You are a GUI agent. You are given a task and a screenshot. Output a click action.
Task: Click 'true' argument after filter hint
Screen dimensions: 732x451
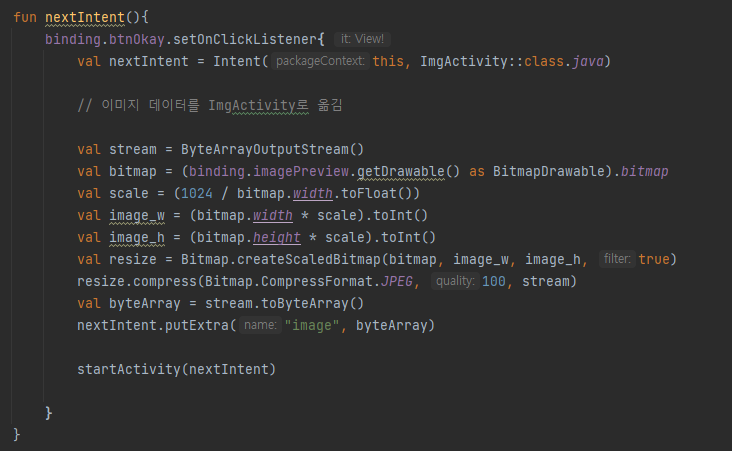654,259
